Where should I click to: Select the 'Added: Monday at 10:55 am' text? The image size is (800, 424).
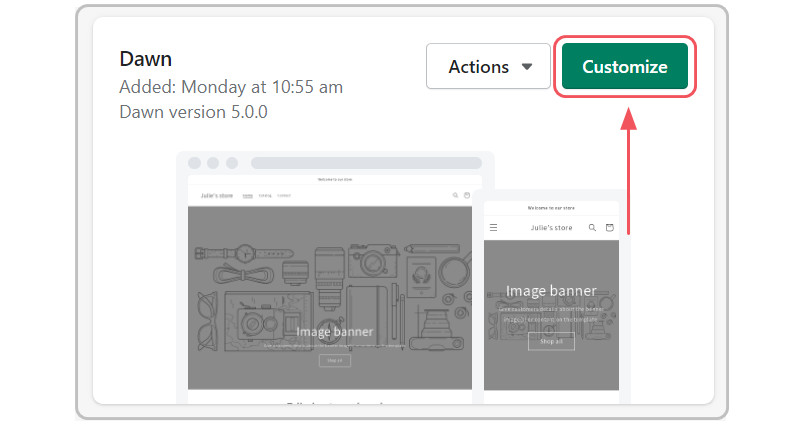click(231, 87)
